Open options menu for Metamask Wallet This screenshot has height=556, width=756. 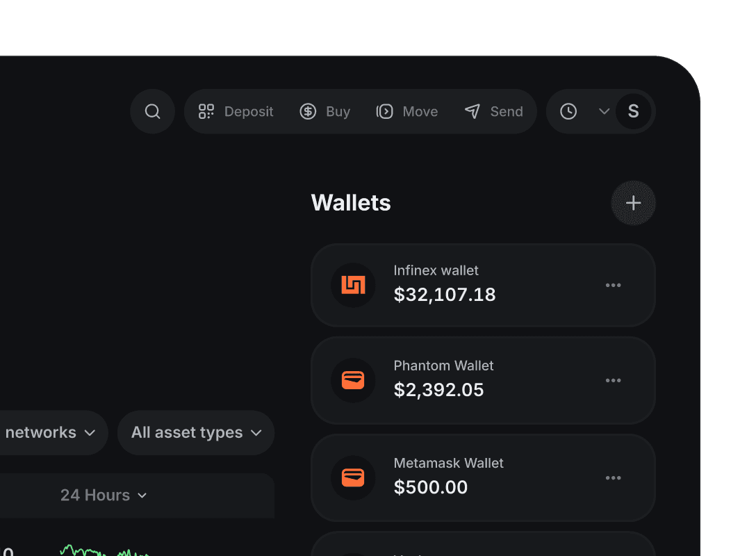point(613,477)
